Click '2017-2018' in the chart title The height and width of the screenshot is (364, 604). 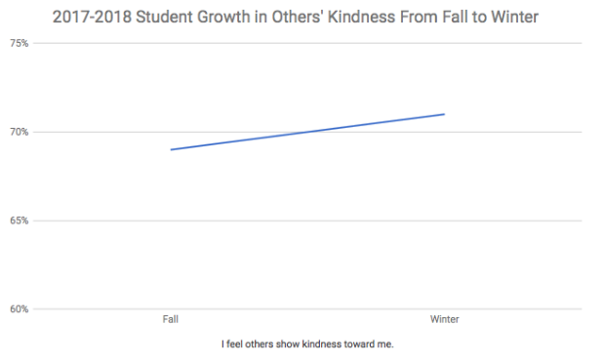pyautogui.click(x=92, y=17)
